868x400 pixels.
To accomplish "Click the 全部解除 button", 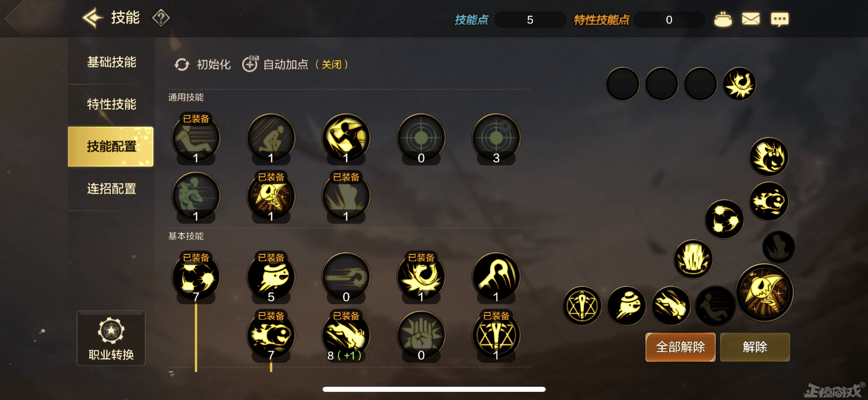I will [x=680, y=347].
